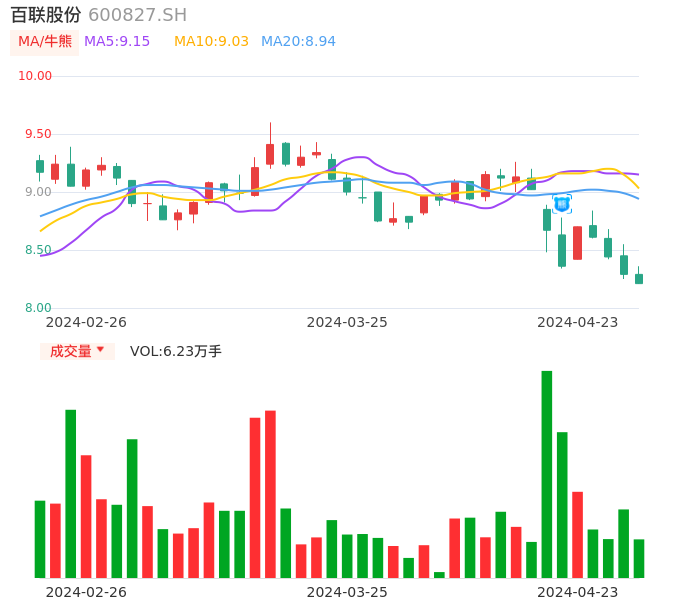This screenshot has height=606, width=686.
Task: Click the MA5:9.15 legend label
Action: [117, 41]
